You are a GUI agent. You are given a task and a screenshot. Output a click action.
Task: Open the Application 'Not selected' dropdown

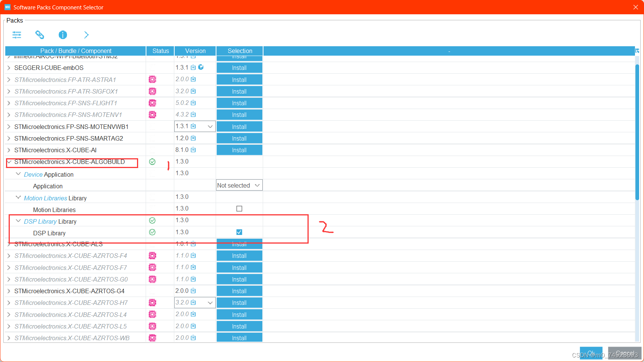239,185
